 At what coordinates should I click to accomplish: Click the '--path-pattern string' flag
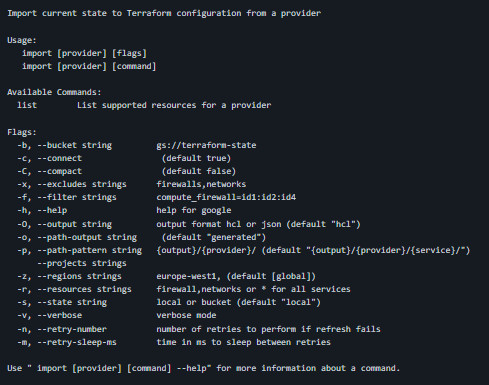click(89, 250)
